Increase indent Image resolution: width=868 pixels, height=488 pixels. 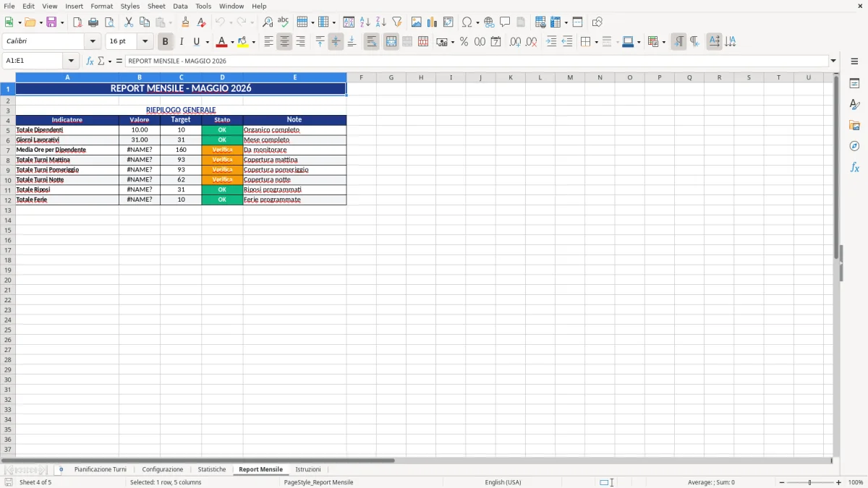click(x=551, y=42)
